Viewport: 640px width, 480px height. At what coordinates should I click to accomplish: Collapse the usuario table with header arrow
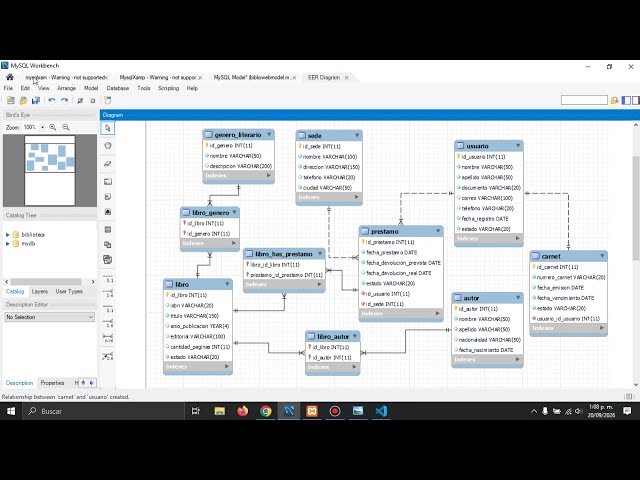tap(518, 146)
